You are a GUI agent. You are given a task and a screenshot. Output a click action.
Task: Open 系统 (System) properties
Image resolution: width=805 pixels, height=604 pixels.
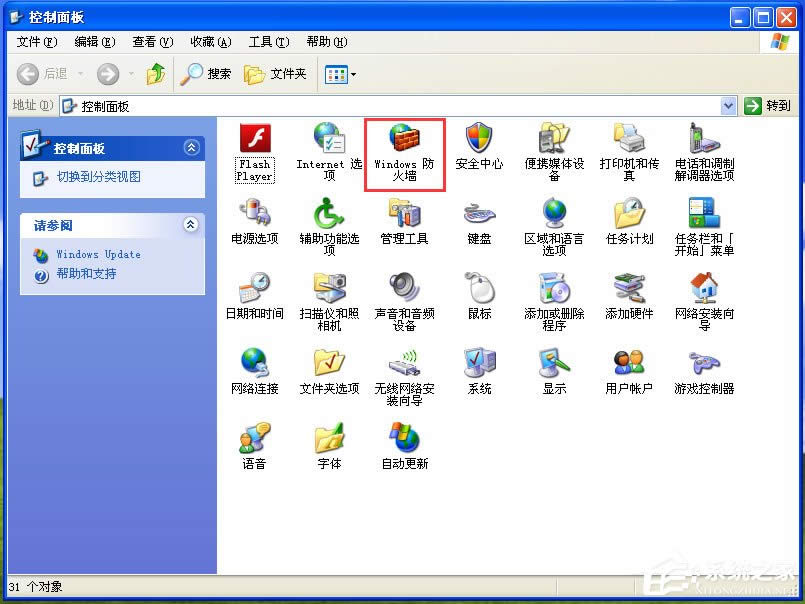479,365
